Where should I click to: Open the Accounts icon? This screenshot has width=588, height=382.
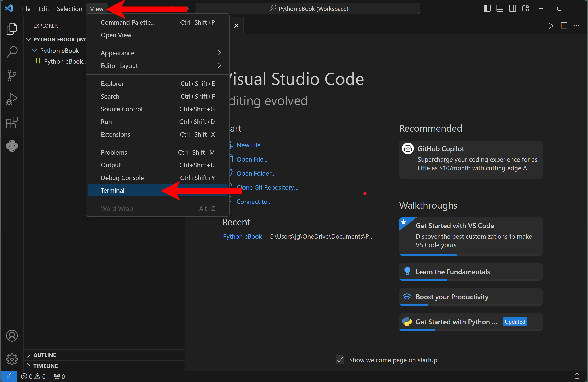12,335
